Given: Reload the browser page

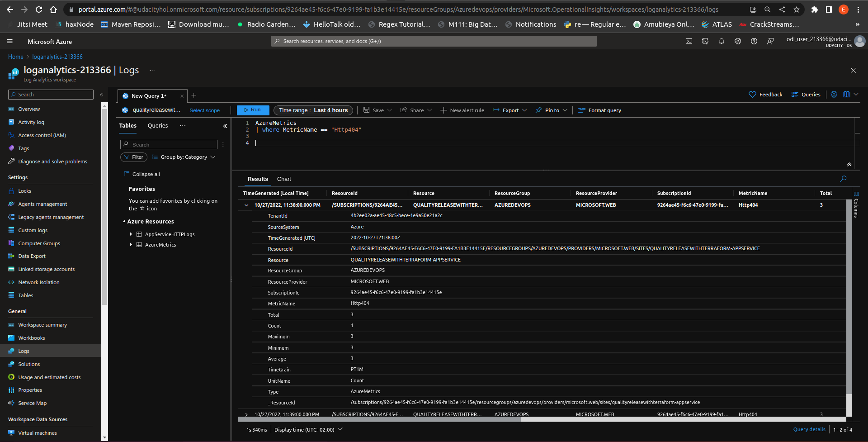Looking at the screenshot, I should pos(39,9).
